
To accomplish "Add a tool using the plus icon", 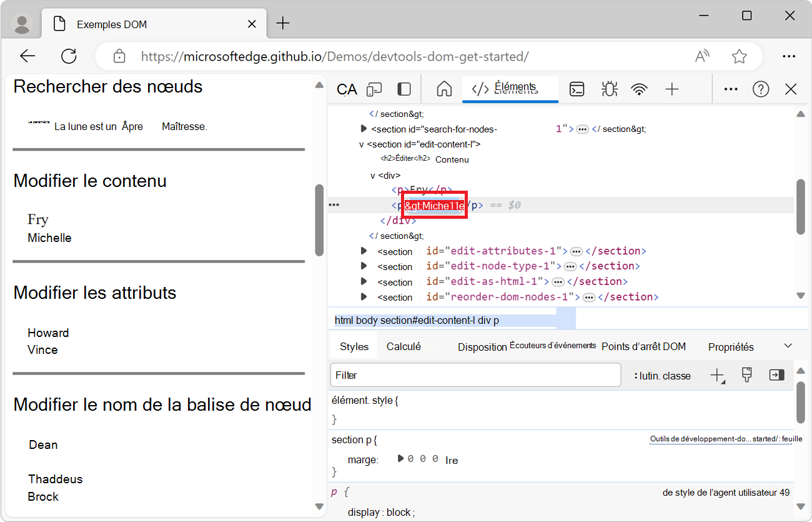I will [x=672, y=89].
